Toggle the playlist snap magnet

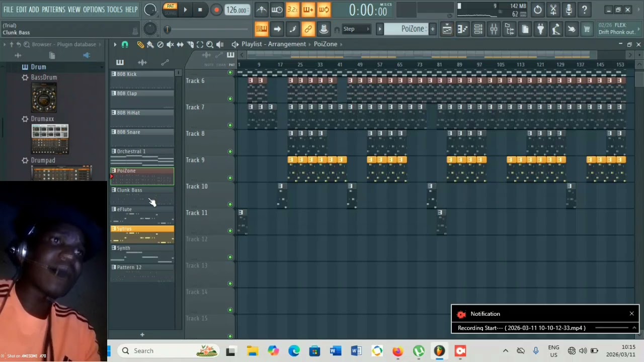coord(125,45)
